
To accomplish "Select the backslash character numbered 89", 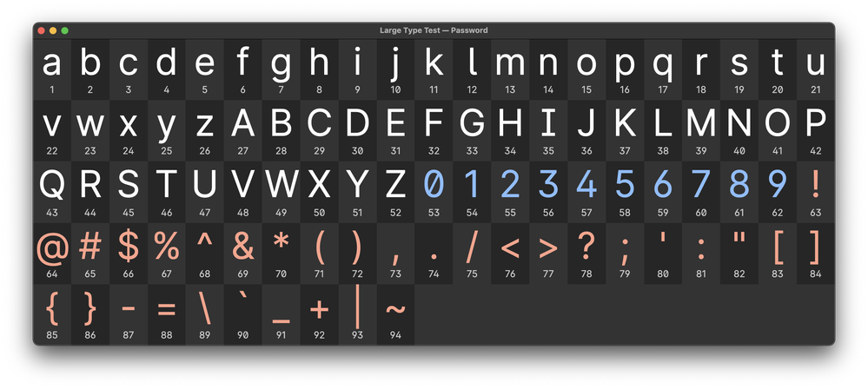I will pyautogui.click(x=205, y=311).
